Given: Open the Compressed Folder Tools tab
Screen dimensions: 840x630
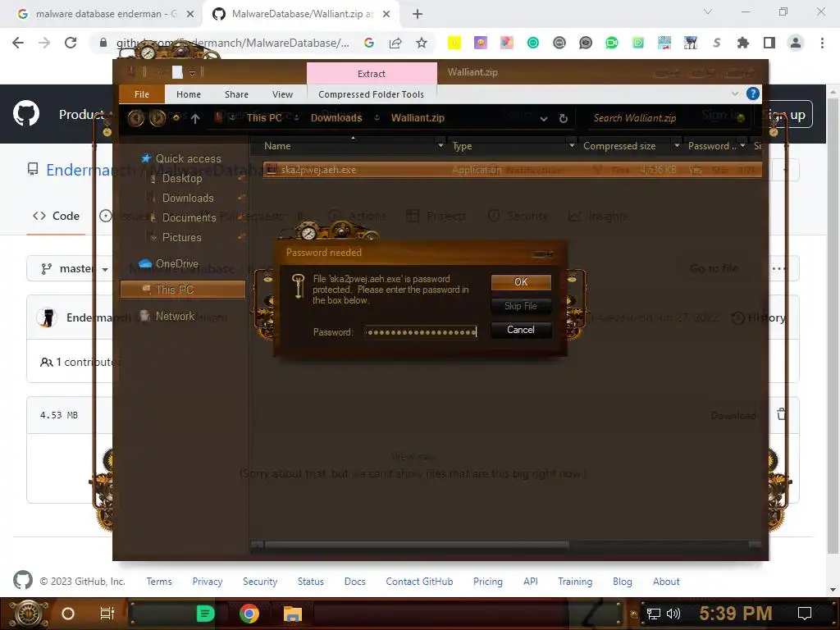Looking at the screenshot, I should [x=372, y=94].
